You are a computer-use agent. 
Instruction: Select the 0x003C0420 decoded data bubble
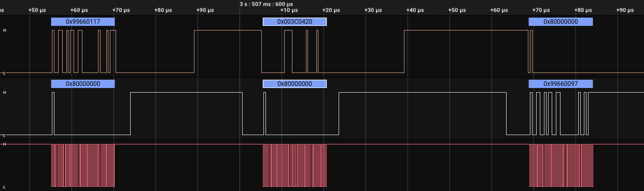[x=295, y=22]
